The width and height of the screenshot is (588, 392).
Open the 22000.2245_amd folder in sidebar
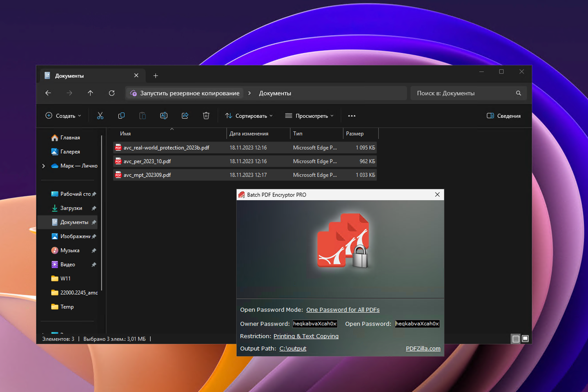click(x=74, y=293)
